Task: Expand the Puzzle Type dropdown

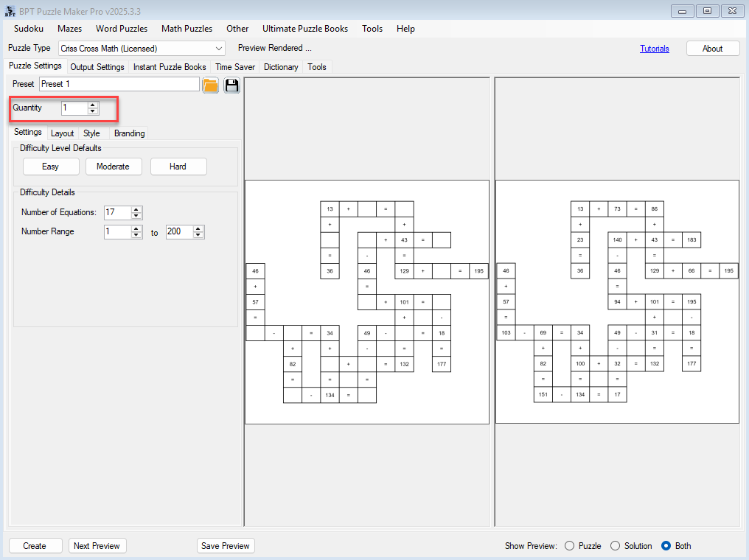Action: (x=219, y=49)
